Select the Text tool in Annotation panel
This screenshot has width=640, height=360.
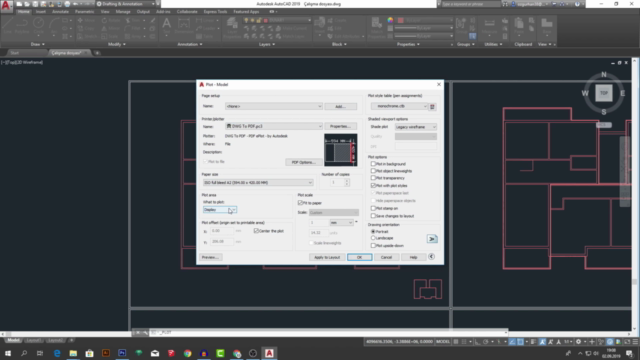coord(167,25)
